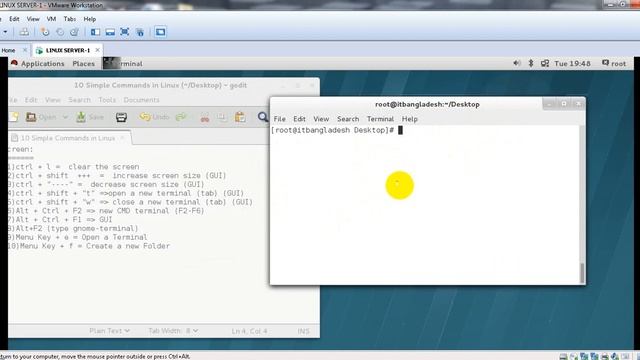Switch to VMware Unity mode
Image resolution: width=640 pixels, height=360 pixels.
pos(140,32)
